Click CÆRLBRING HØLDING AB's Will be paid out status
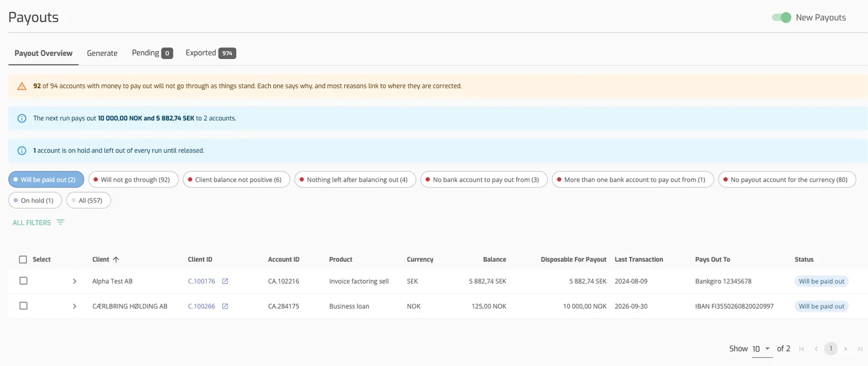Viewport: 868px width, 366px height. coord(822,306)
